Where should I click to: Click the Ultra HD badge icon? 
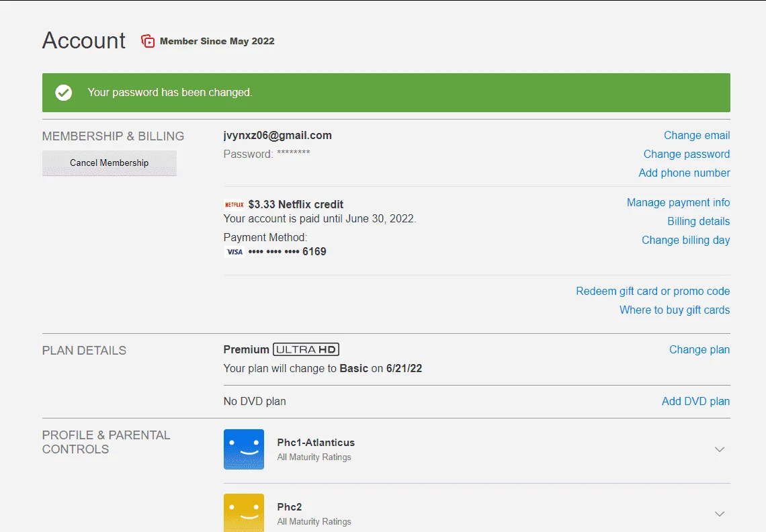(x=306, y=349)
